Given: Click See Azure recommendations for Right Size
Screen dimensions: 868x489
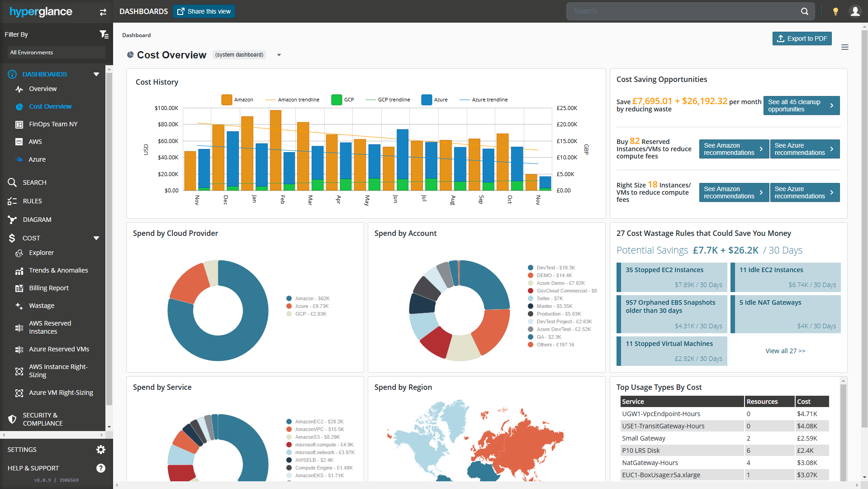Looking at the screenshot, I should [x=805, y=192].
